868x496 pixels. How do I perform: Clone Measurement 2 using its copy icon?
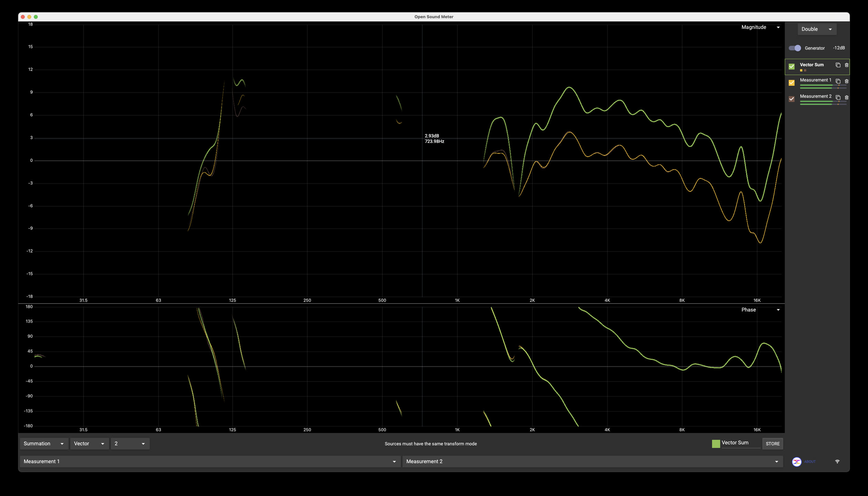(x=838, y=97)
